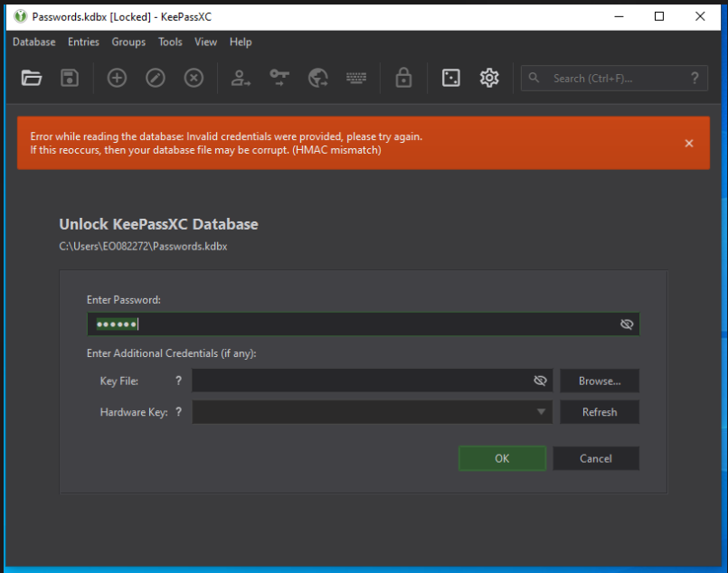This screenshot has width=728, height=573.
Task: Reveal the key file field contents
Action: coord(540,380)
